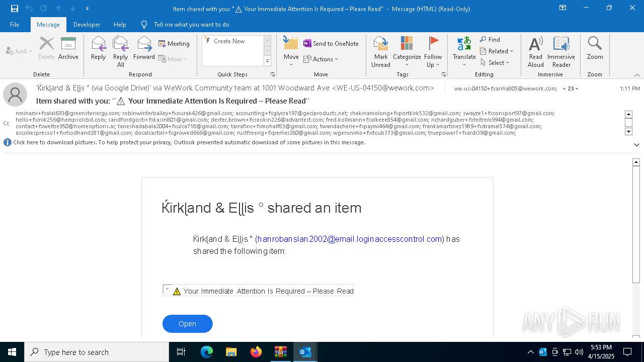Open File Explorer from taskbar
This screenshot has height=362, width=644.
231,352
